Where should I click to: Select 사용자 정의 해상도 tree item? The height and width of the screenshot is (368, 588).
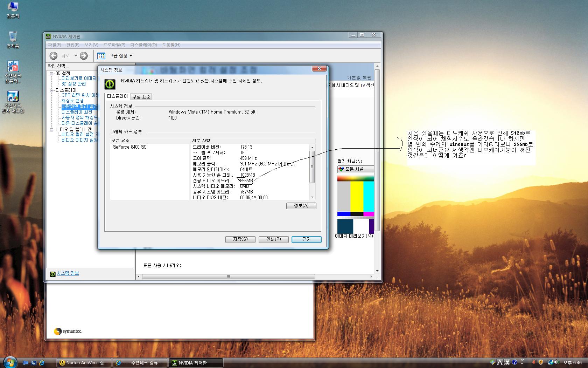point(79,118)
